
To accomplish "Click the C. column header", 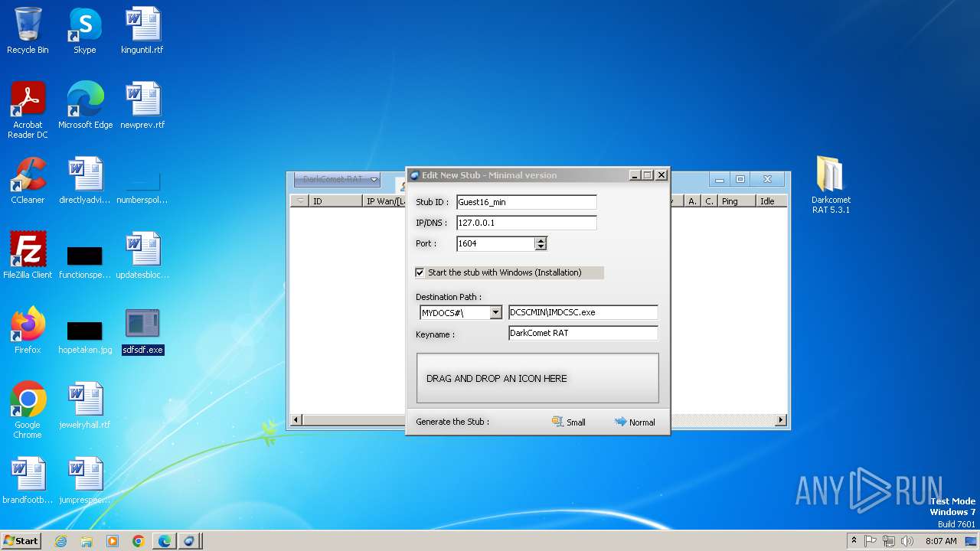I will [709, 201].
